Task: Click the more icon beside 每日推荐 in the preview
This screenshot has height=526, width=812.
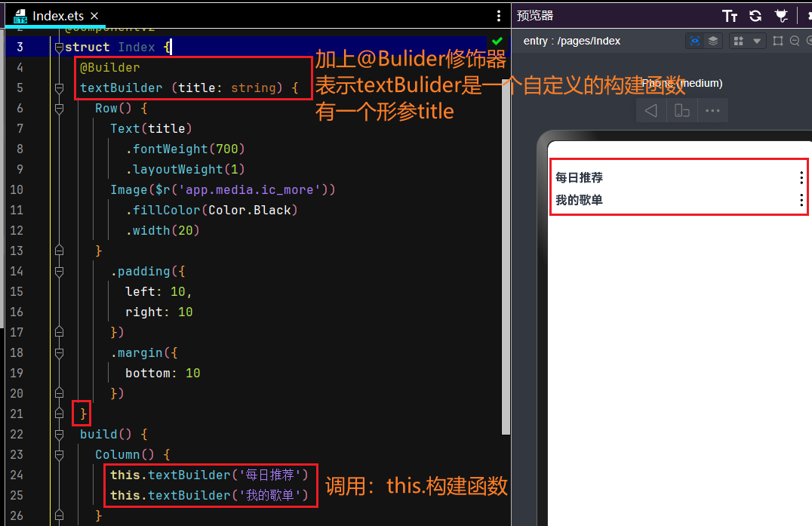Action: (x=801, y=177)
